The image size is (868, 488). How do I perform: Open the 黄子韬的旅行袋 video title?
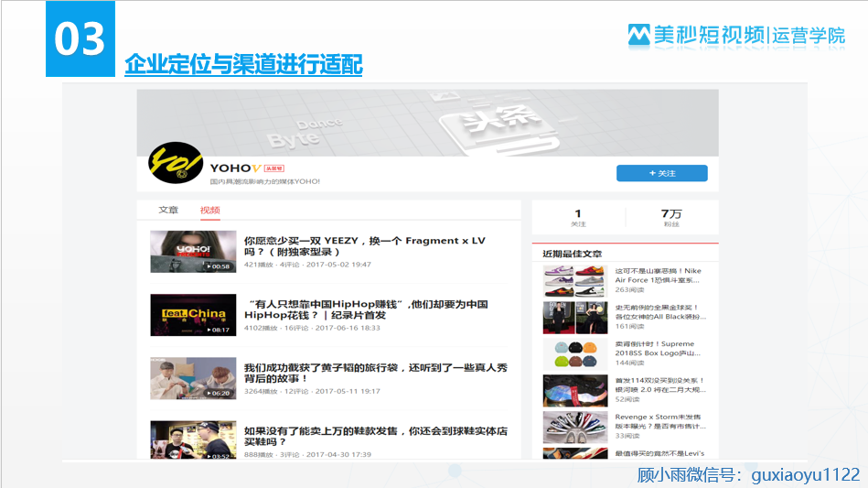pyautogui.click(x=376, y=373)
